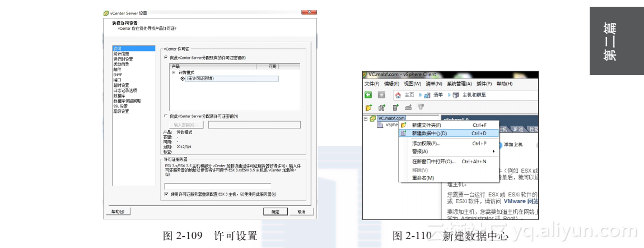Choose 重命名(M) from the context menu
The height and width of the screenshot is (248, 644).
coord(449,178)
